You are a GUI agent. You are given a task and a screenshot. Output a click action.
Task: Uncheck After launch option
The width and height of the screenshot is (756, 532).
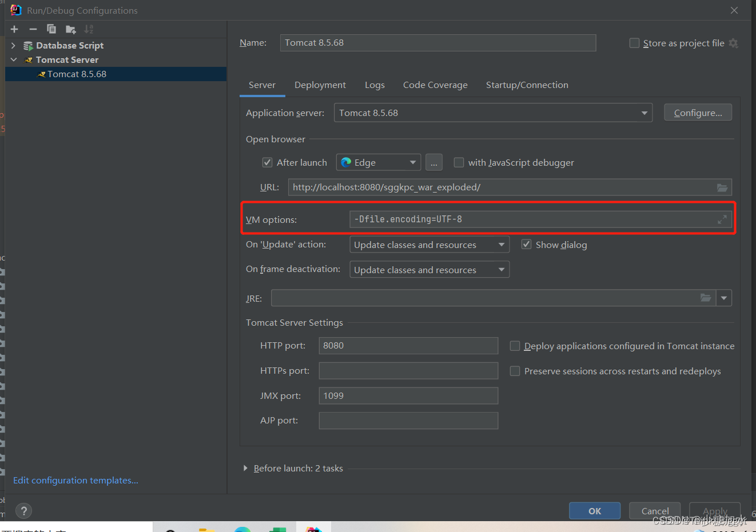click(x=267, y=162)
